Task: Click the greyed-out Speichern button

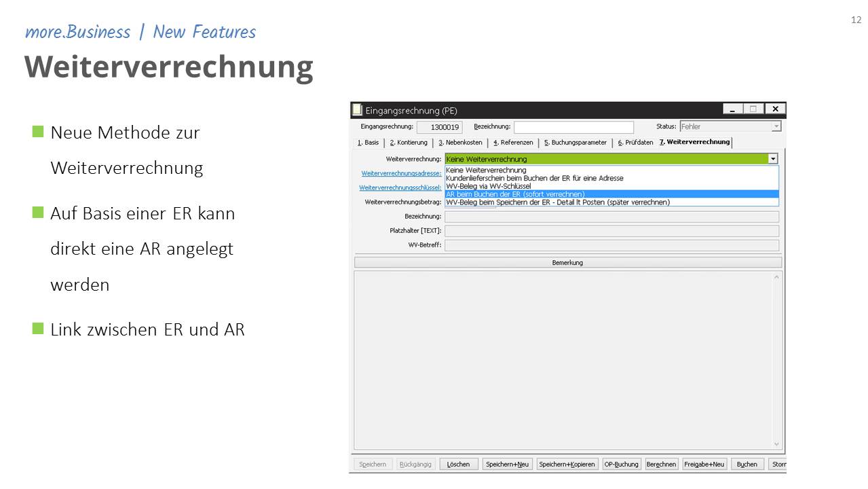Action: [x=373, y=465]
